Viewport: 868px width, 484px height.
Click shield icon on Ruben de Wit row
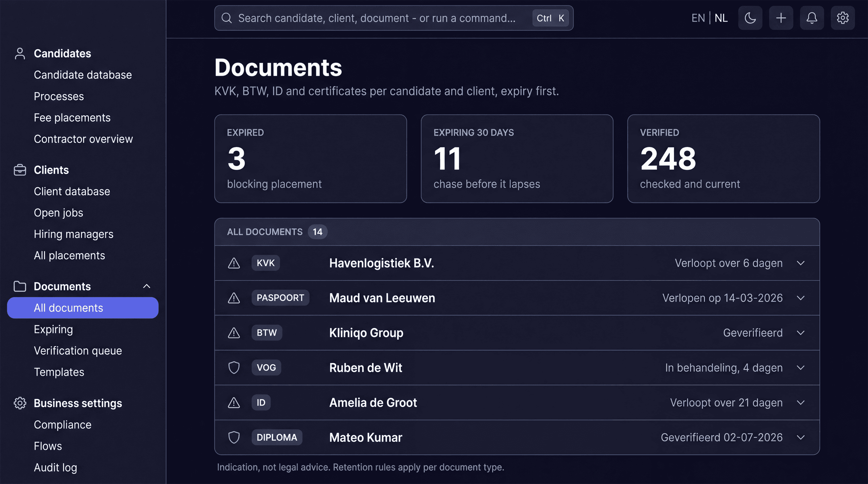(x=234, y=368)
